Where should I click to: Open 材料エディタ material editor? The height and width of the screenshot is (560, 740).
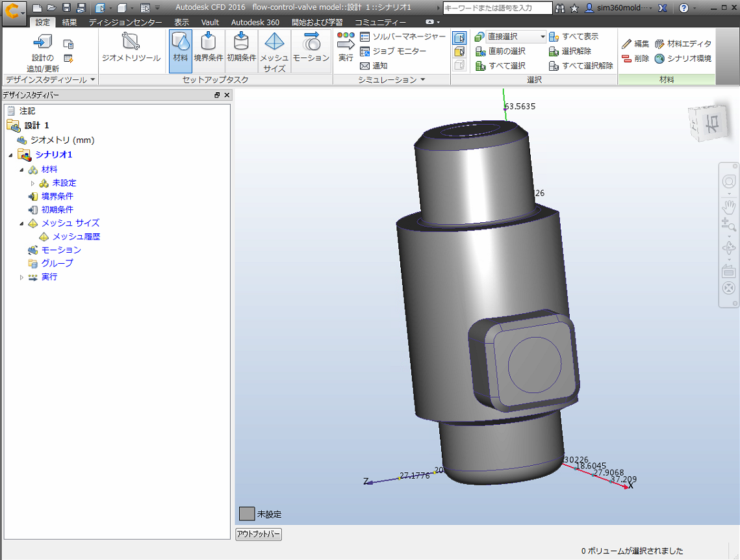[683, 44]
